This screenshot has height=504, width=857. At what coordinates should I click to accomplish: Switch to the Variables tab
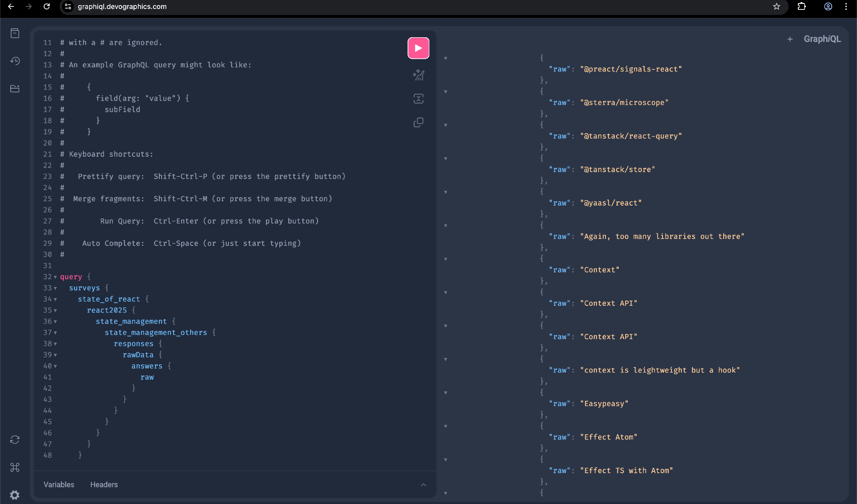pos(59,485)
